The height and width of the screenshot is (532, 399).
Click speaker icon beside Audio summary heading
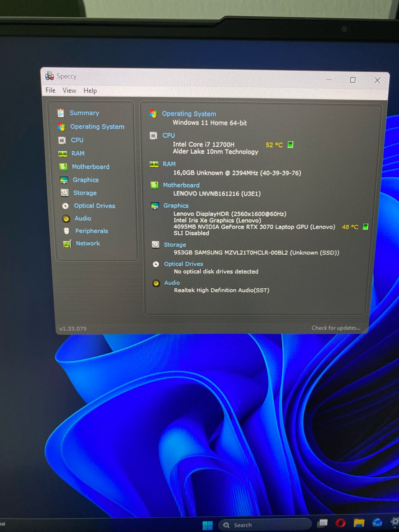[156, 283]
